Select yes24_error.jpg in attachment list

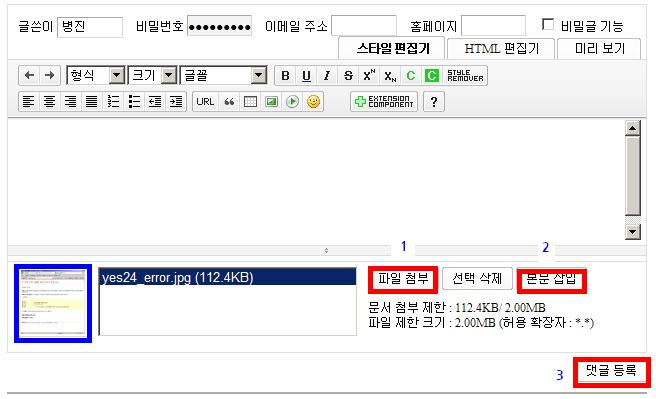tap(228, 278)
